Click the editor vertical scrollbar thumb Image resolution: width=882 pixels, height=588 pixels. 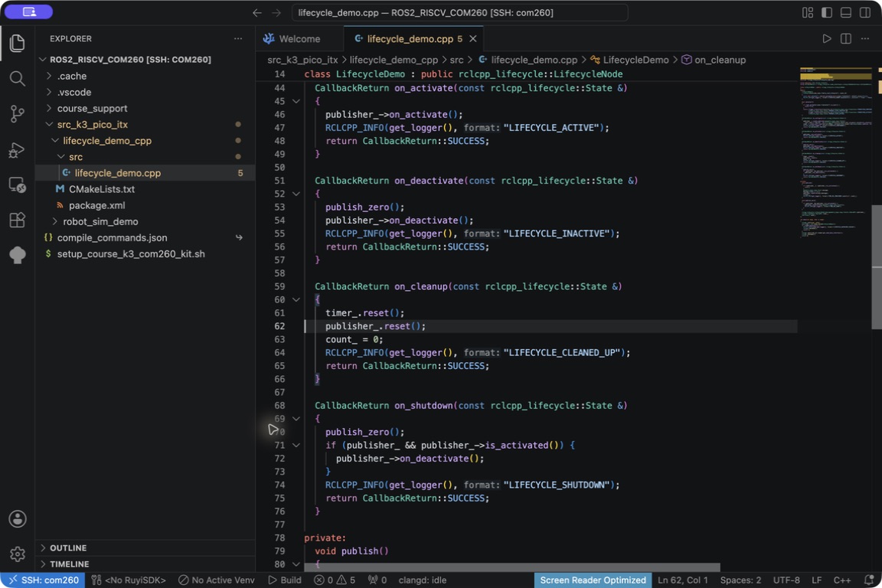877,267
